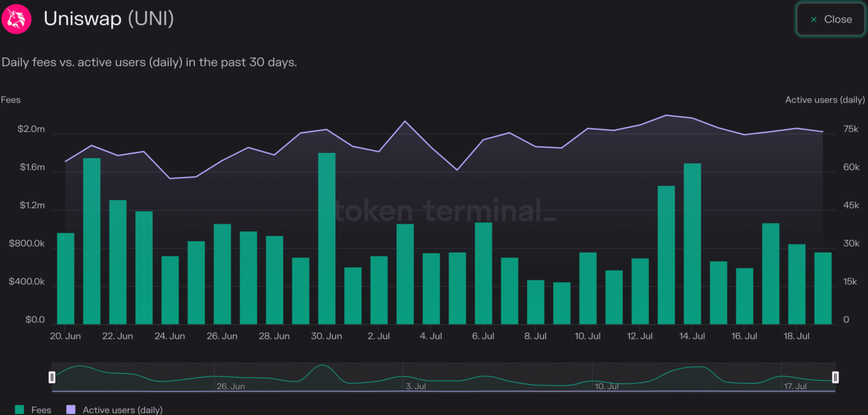Click the Uniswap (UNI) title text
This screenshot has height=415, width=868.
(108, 19)
